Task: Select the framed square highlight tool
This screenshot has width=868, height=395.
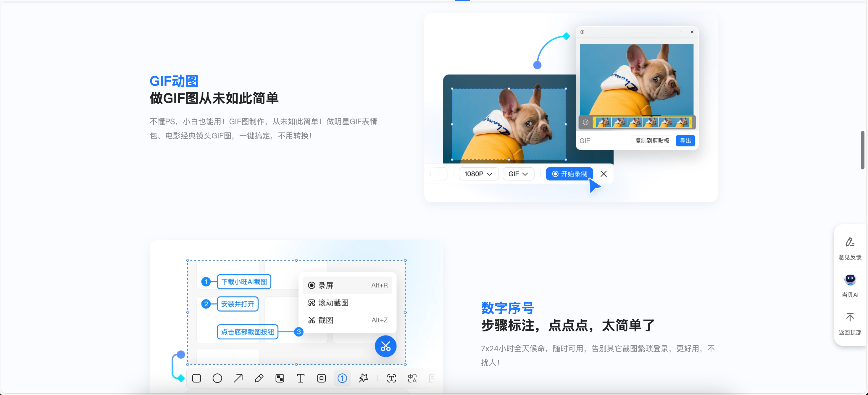Action: point(322,378)
